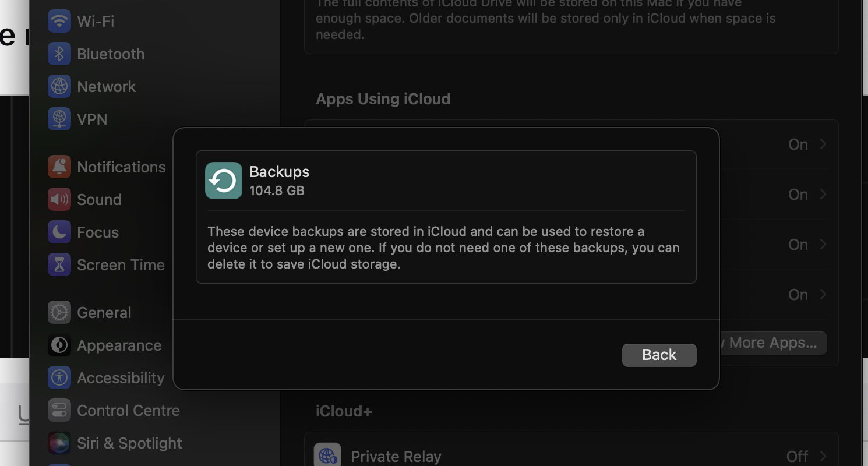The image size is (868, 466).
Task: Expand the first On app row chevron
Action: click(x=823, y=144)
